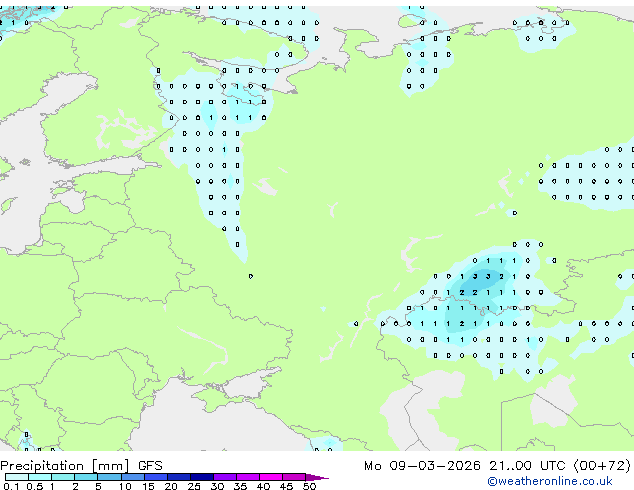Screen dimensions: 634x490
Task: Pick the 15–20 mm blue legend segment
Action: [156, 477]
